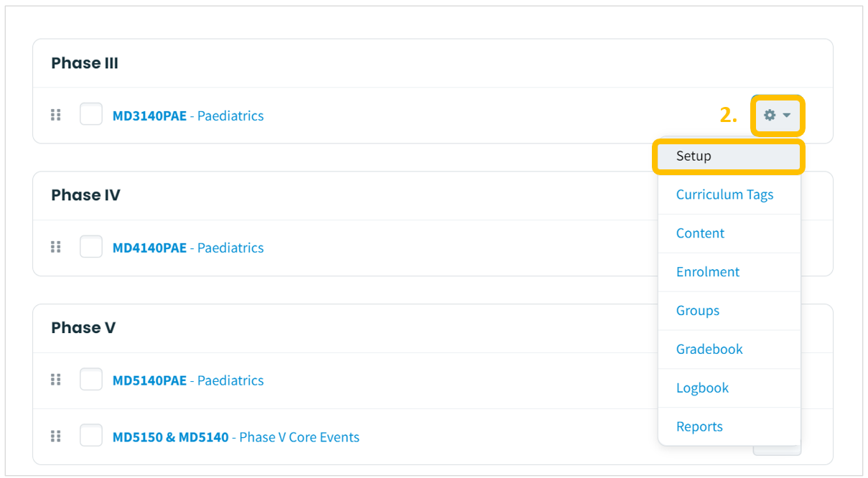Screen dimensions: 868x478
Task: Click the drag handle beside Phase V Core Events
Action: tap(55, 436)
